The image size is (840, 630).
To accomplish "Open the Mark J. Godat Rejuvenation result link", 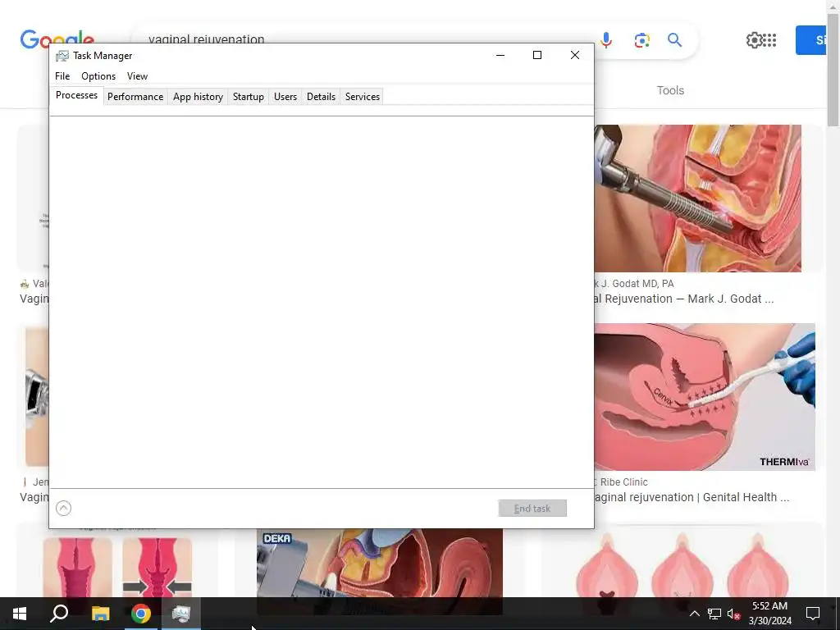I will [683, 299].
